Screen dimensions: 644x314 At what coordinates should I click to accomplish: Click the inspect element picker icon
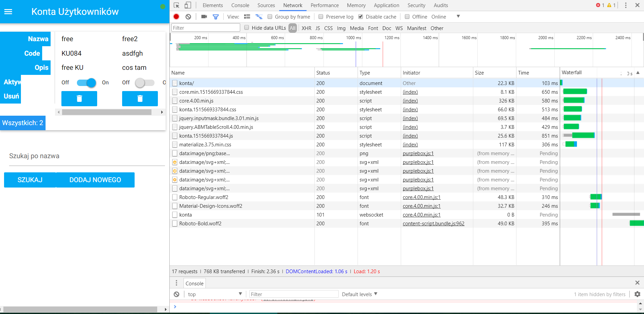click(176, 5)
